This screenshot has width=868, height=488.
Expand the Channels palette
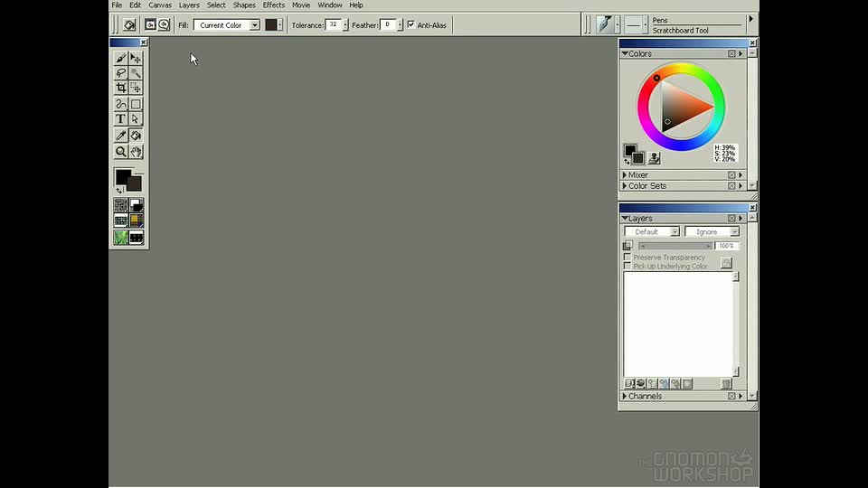coord(625,396)
